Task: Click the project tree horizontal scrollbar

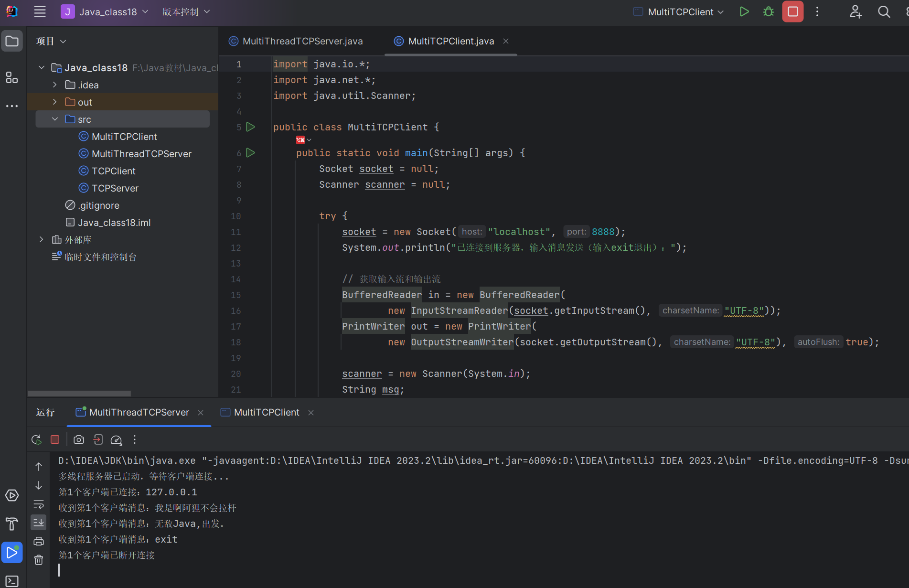Action: (x=79, y=394)
